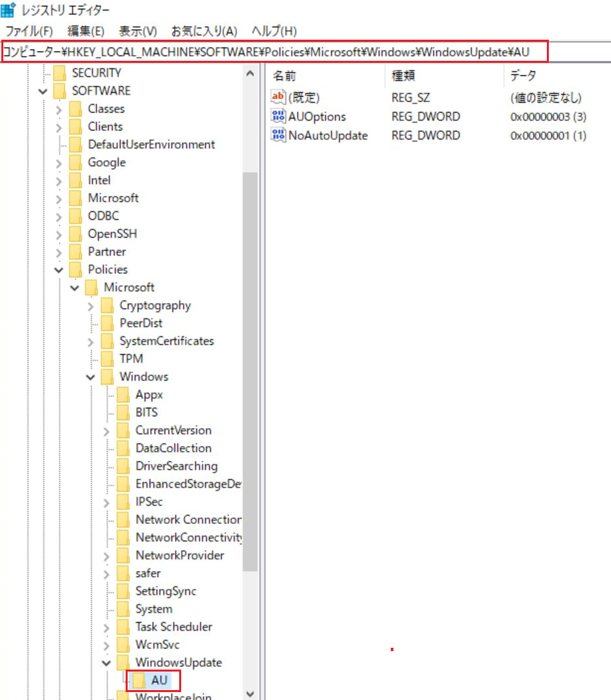Collapse the SOFTWARE tree node

pyautogui.click(x=43, y=91)
